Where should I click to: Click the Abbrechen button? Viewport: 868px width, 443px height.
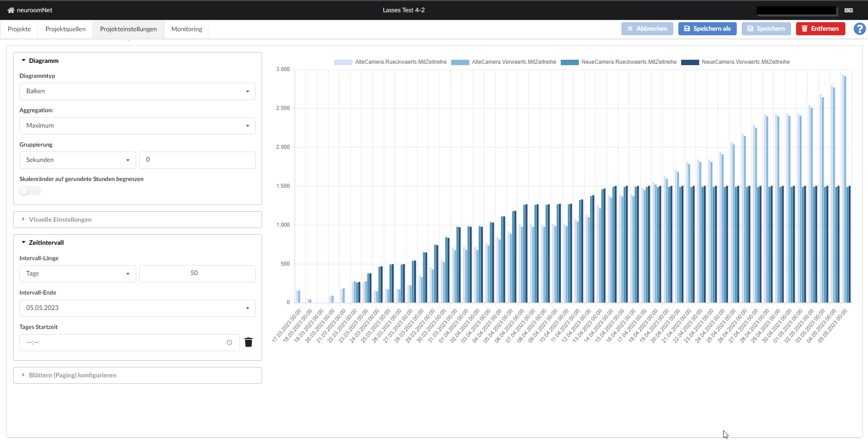pyautogui.click(x=647, y=29)
